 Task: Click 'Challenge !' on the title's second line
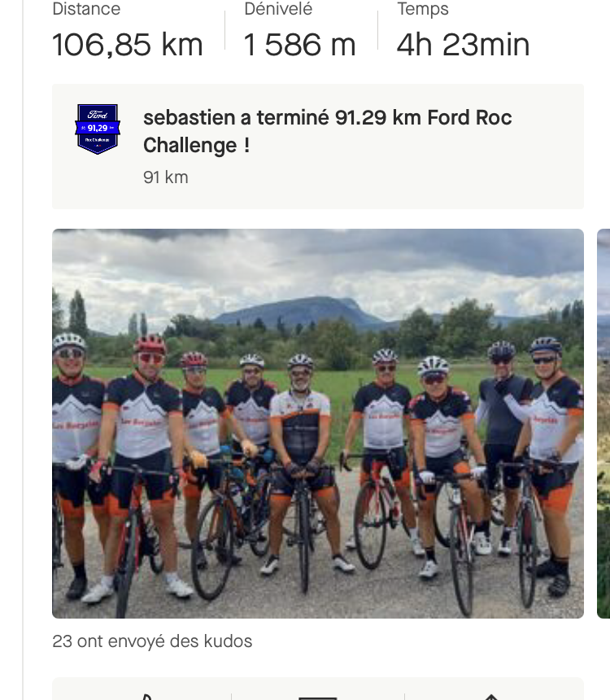196,146
